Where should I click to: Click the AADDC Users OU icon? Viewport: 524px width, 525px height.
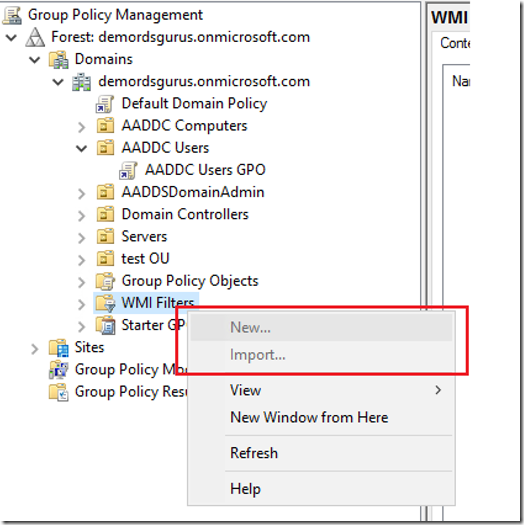(x=105, y=148)
